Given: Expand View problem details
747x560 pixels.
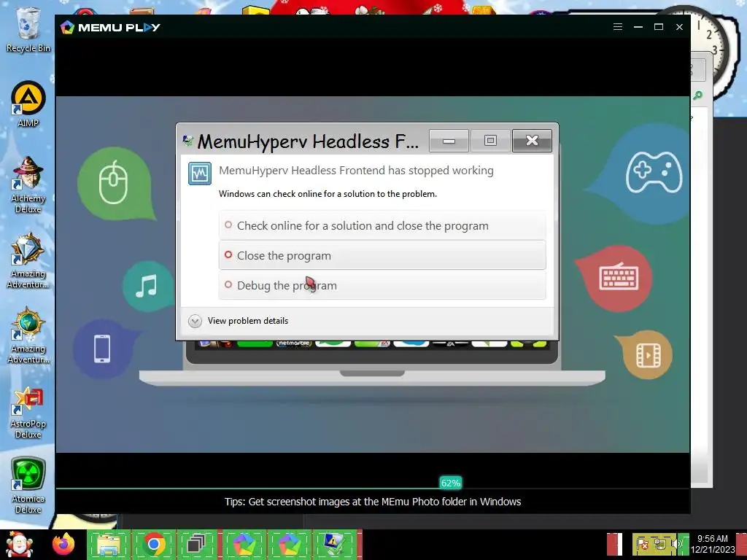Looking at the screenshot, I should [x=239, y=321].
